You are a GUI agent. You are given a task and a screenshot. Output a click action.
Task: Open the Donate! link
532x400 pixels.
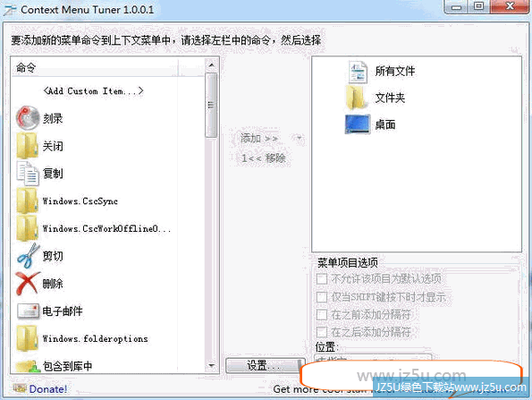(x=48, y=389)
